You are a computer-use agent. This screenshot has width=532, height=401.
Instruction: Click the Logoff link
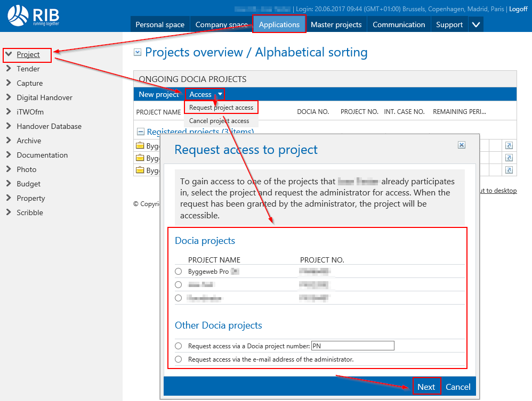518,9
